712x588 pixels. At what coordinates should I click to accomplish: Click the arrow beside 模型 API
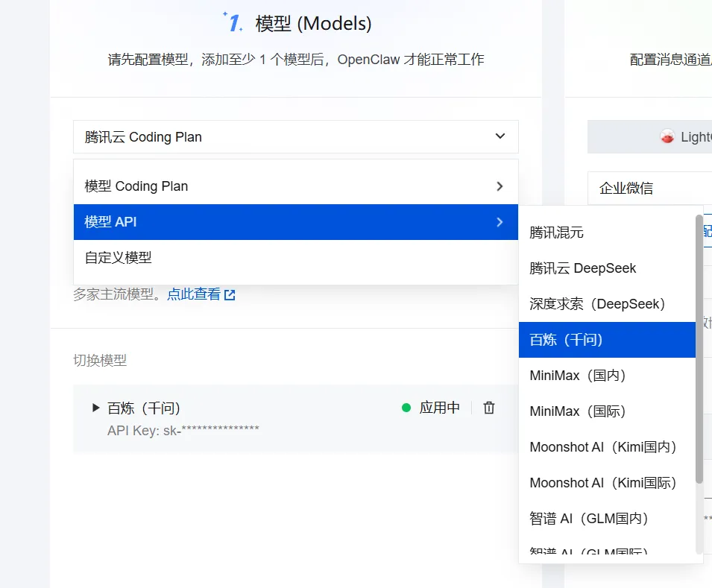coord(500,222)
